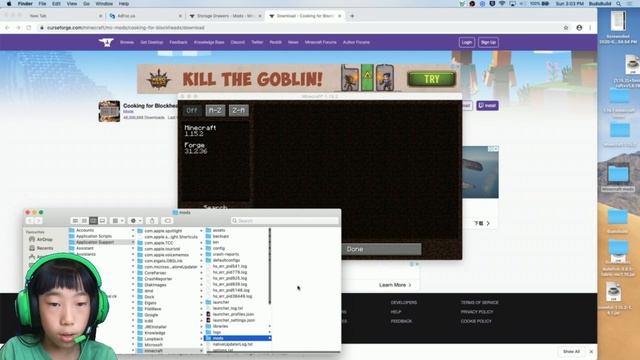Click the Wi-Fi status icon
640x360 pixels.
point(502,4)
